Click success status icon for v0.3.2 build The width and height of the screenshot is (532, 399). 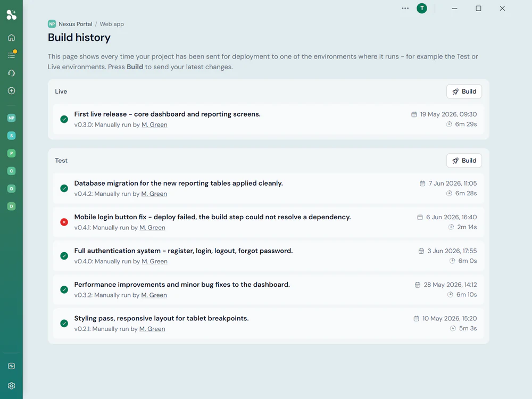(64, 290)
